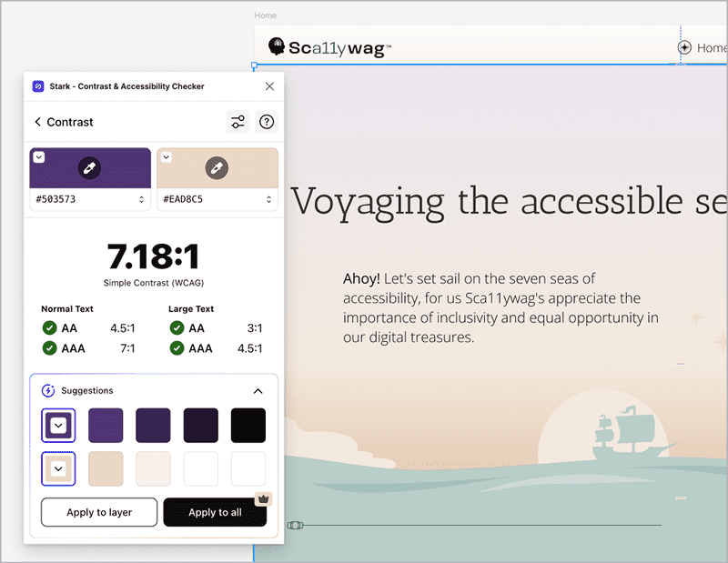Viewport: 728px width, 563px height.
Task: Click the Stark plugin logo icon
Action: 38,86
